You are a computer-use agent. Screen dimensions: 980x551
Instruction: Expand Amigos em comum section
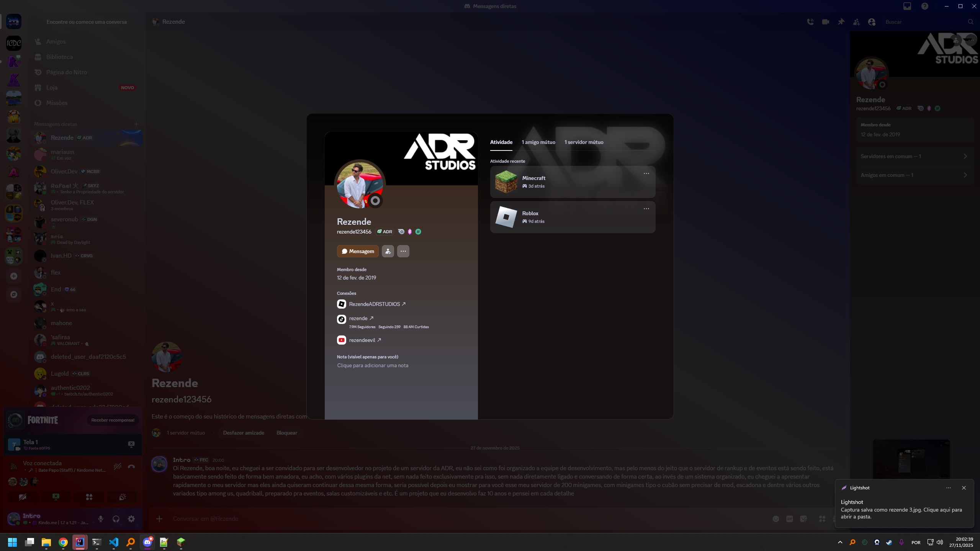tap(914, 175)
